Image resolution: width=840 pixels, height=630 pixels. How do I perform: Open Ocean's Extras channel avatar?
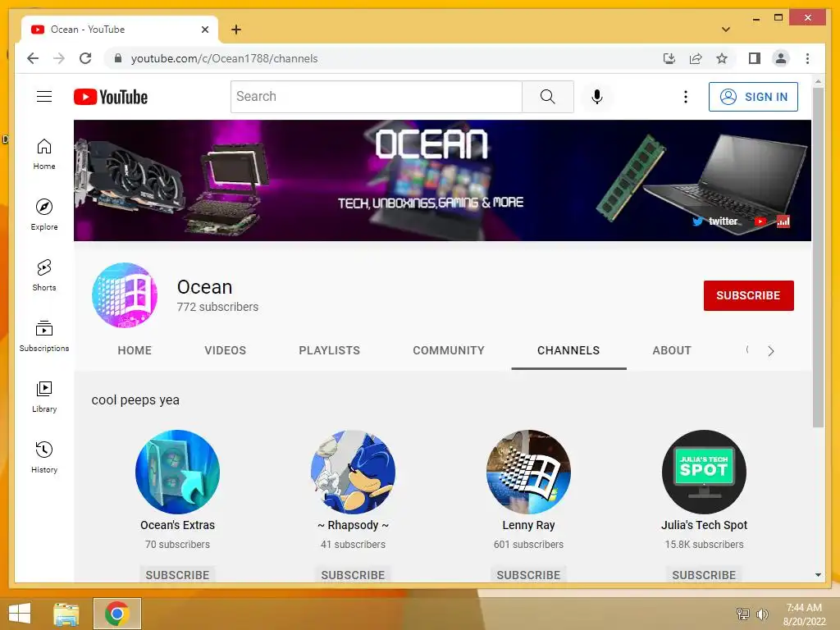click(x=177, y=472)
